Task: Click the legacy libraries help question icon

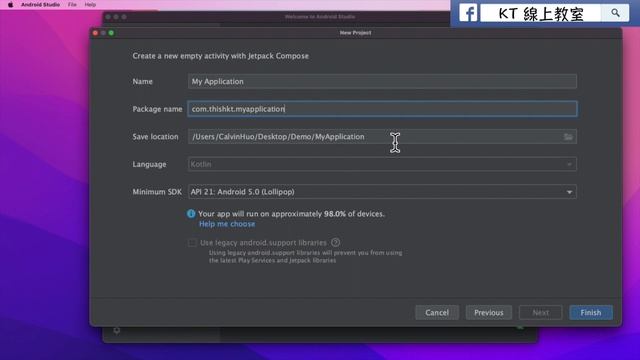Action: [x=336, y=242]
